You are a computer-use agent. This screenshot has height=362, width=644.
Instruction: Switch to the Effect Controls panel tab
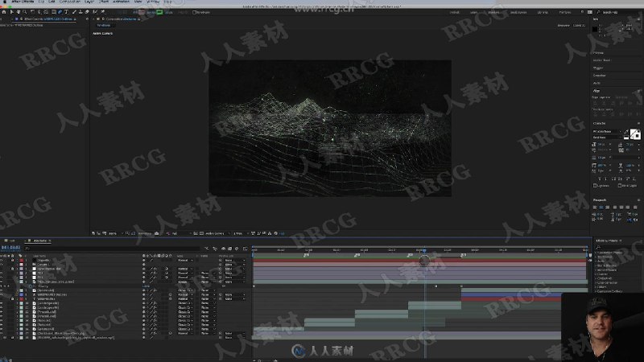[47, 19]
